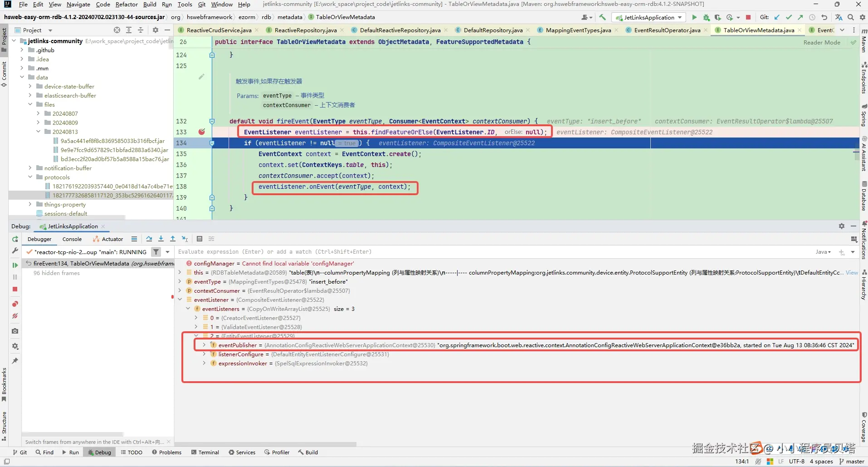Click the Evaluate expression input field
The image size is (868, 467).
point(494,252)
